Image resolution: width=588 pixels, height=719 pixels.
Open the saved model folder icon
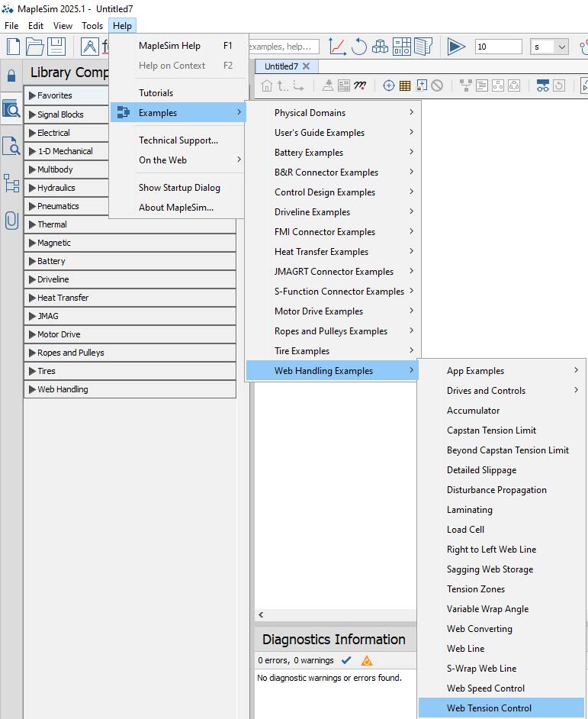[x=35, y=47]
